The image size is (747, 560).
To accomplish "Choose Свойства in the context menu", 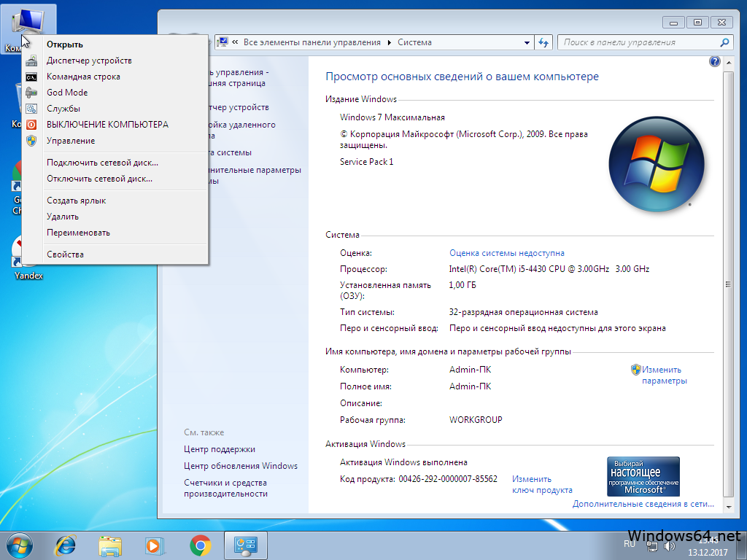I will click(115, 254).
